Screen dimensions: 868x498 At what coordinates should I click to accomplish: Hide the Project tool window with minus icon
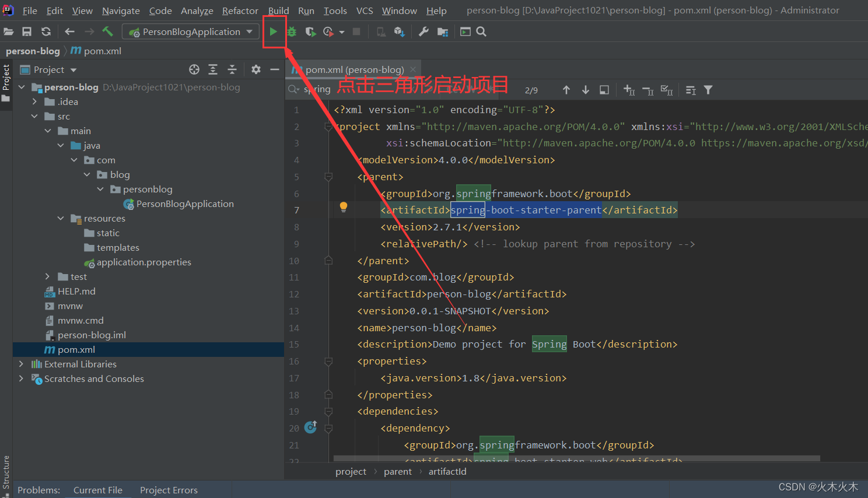tap(275, 69)
